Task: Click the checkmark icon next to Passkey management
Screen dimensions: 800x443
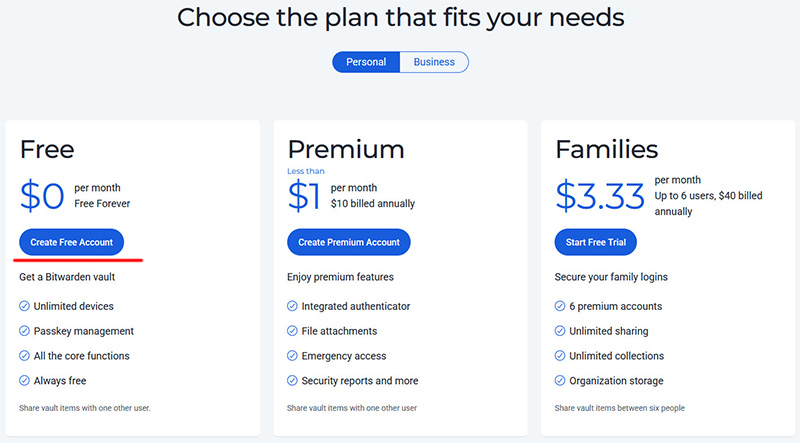Action: (24, 331)
